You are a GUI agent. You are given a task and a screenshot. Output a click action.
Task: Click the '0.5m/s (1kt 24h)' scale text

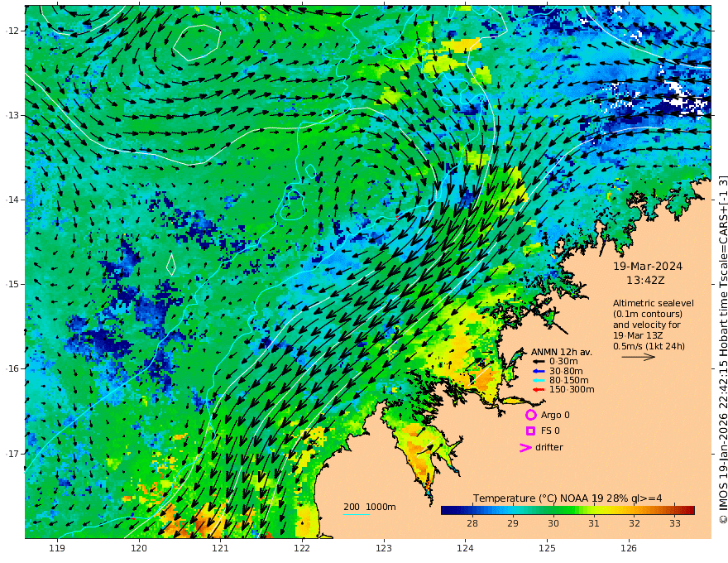(x=649, y=346)
